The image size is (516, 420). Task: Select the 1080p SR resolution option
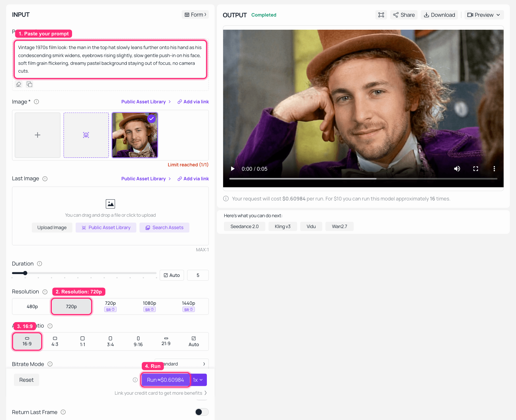tap(149, 306)
